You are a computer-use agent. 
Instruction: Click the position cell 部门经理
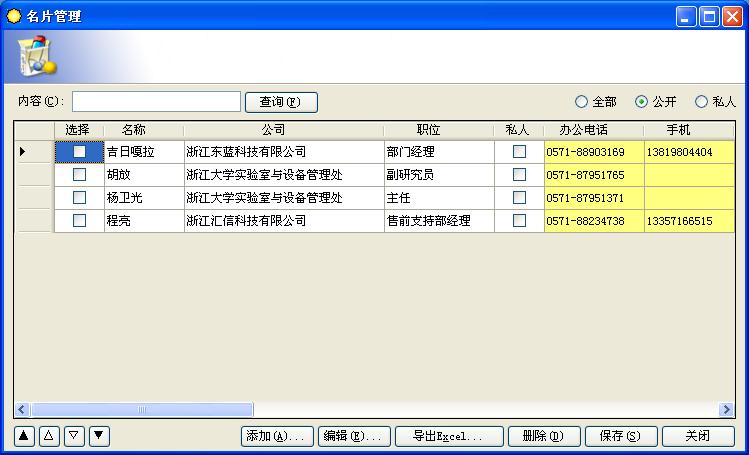point(439,152)
